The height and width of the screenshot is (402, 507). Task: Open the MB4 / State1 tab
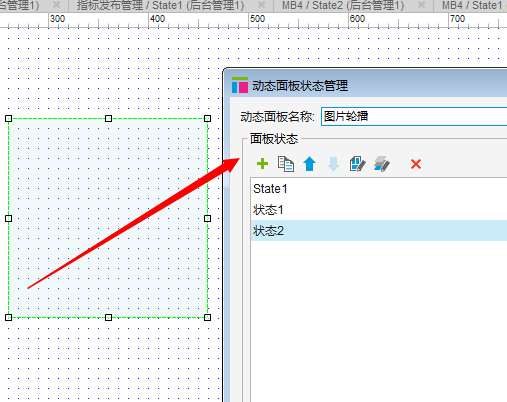click(x=472, y=5)
